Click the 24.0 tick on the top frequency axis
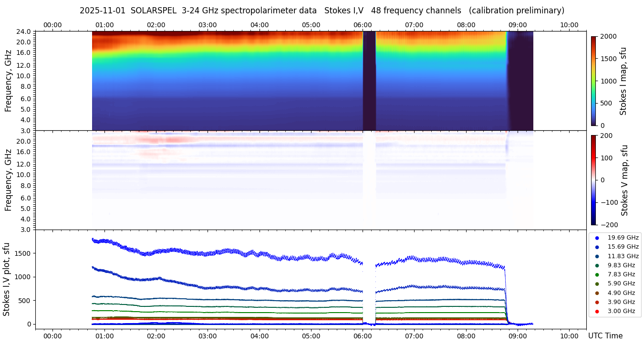 [24, 32]
